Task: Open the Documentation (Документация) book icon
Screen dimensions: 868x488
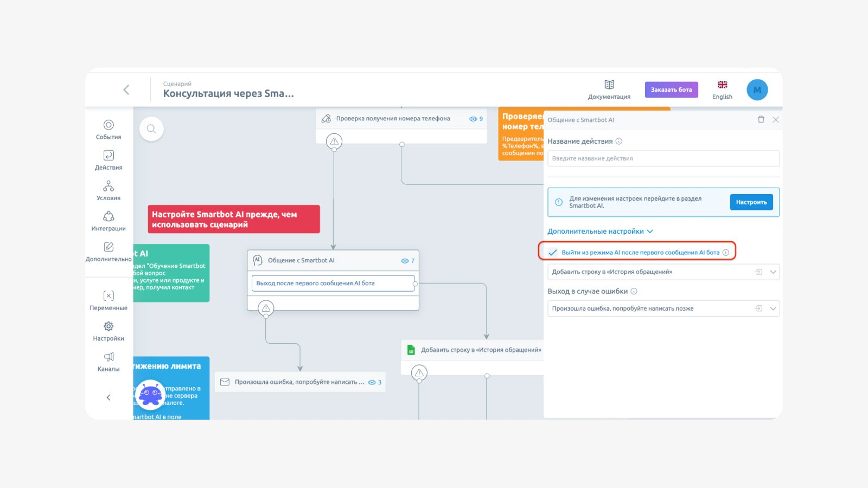Action: [x=609, y=85]
